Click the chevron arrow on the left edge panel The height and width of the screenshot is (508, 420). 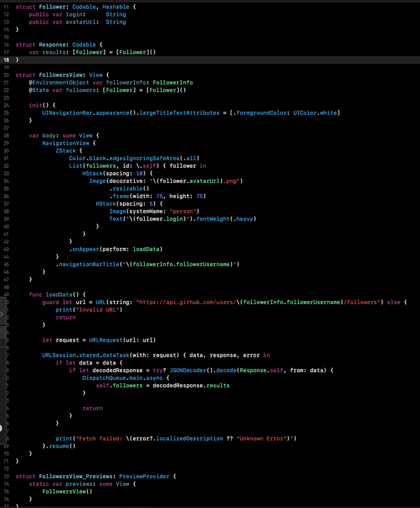[2, 314]
